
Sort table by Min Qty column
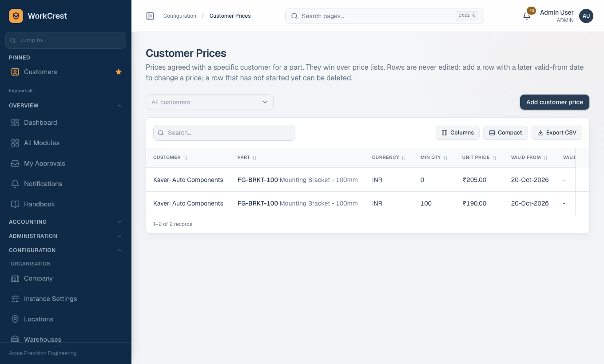click(x=434, y=158)
